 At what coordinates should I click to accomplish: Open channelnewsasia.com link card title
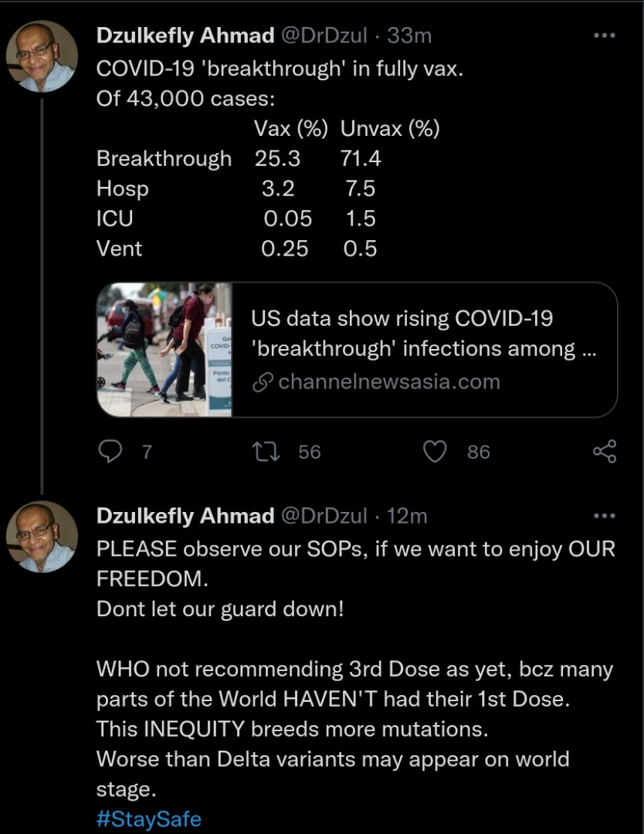423,334
